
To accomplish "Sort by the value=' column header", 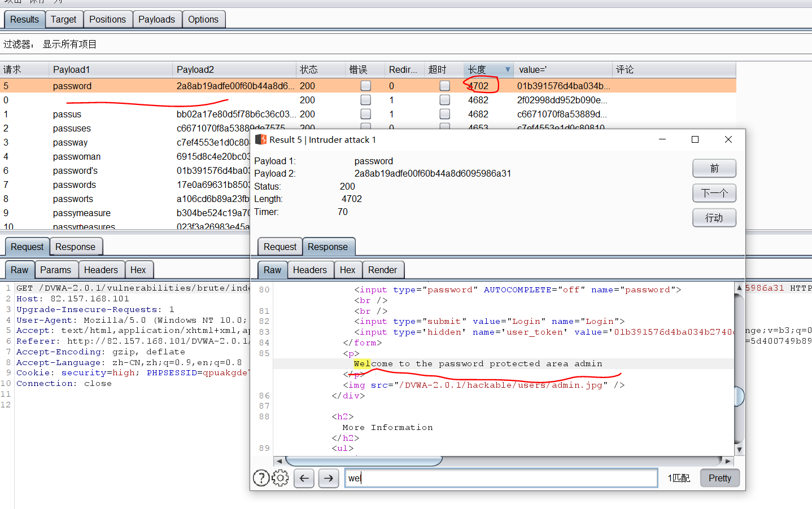I will coord(563,69).
